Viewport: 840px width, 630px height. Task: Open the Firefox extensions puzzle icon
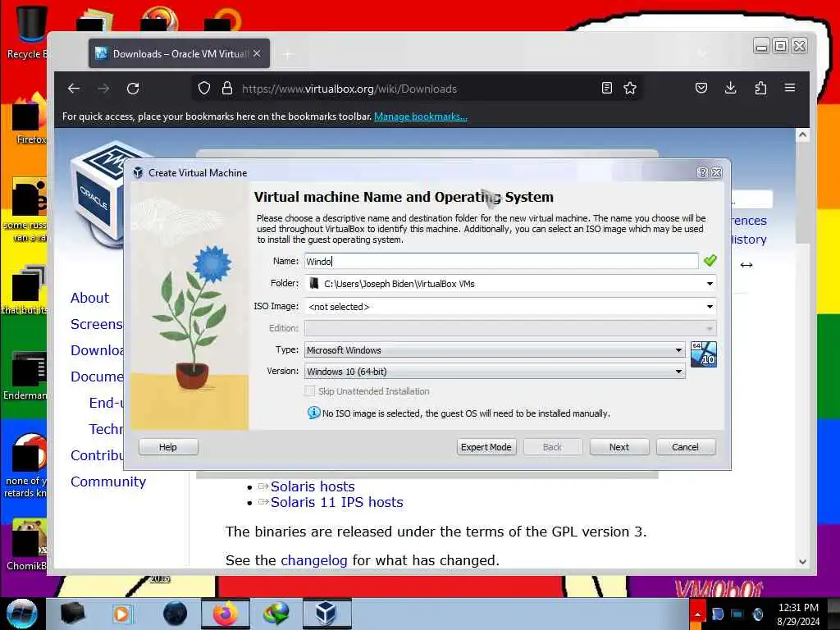[x=760, y=89]
